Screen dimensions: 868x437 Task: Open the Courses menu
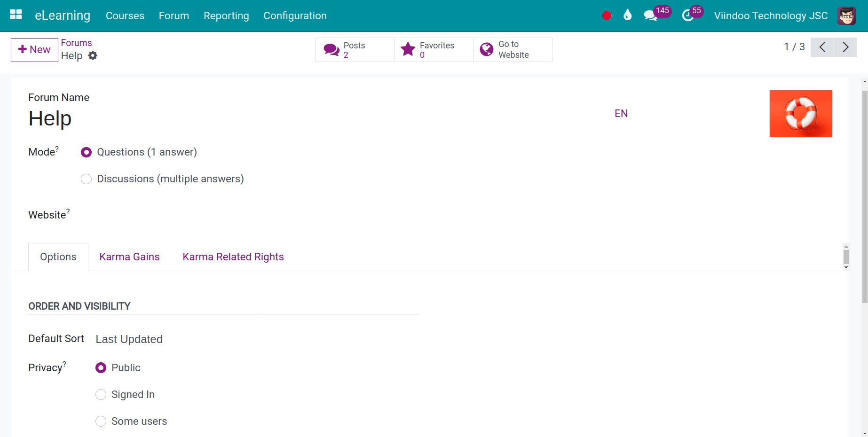(x=125, y=16)
